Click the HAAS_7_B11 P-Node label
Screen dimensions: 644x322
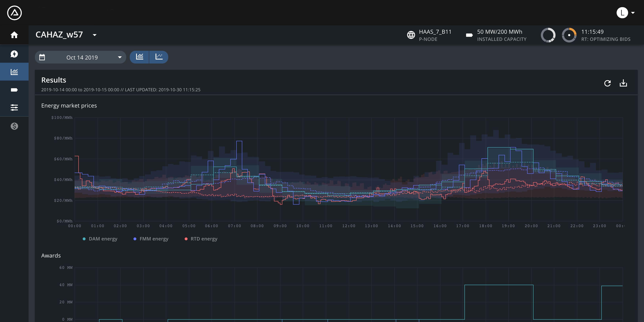pyautogui.click(x=435, y=35)
